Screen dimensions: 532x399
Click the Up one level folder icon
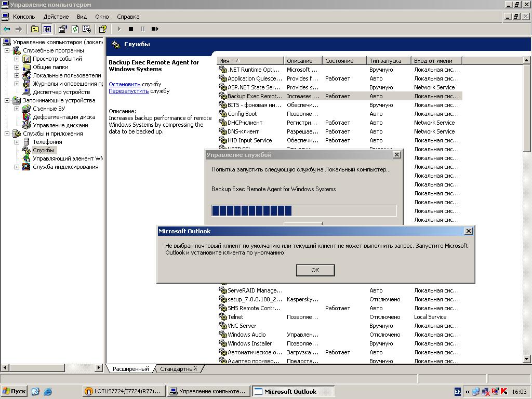click(x=35, y=29)
